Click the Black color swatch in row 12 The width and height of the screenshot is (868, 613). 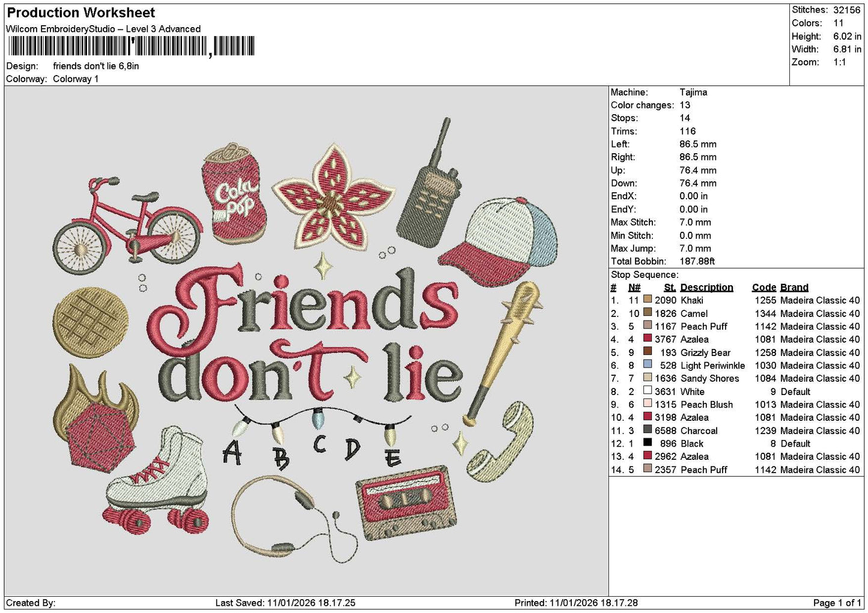pyautogui.click(x=647, y=443)
